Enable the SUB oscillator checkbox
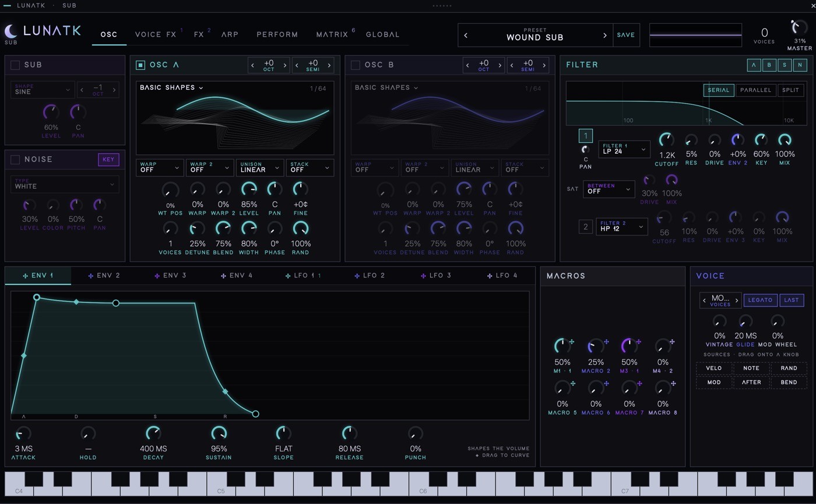The image size is (816, 504). tap(15, 65)
